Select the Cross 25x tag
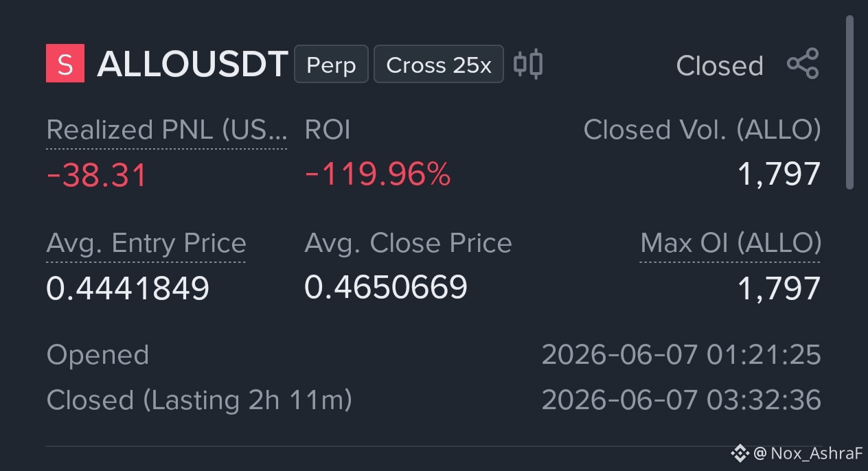Viewport: 868px width, 471px height. (439, 64)
